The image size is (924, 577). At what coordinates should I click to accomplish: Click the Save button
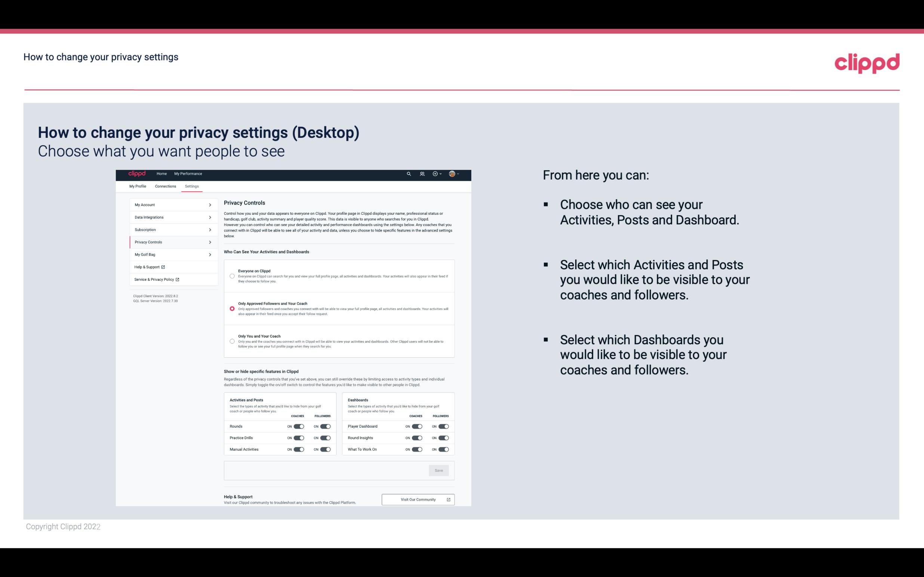(439, 470)
